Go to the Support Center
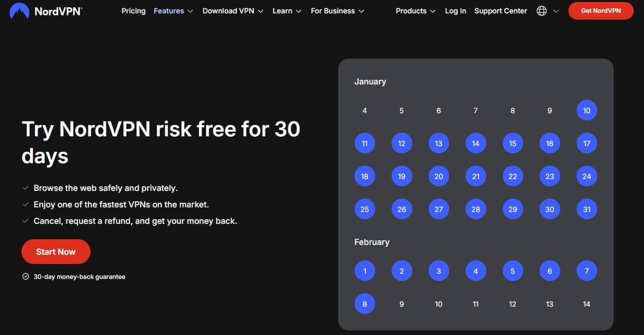 click(x=500, y=10)
